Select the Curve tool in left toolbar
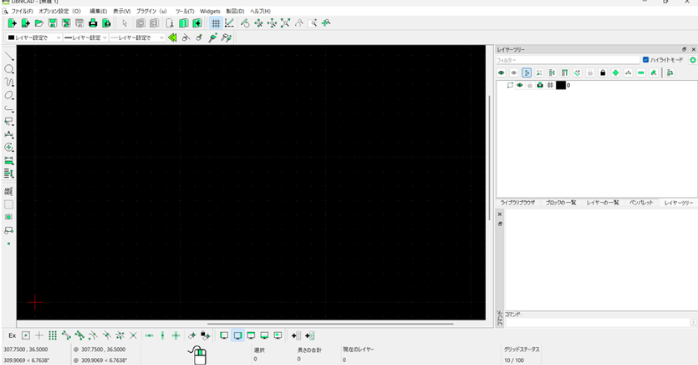Viewport: 698px width, 365px height. 9,82
